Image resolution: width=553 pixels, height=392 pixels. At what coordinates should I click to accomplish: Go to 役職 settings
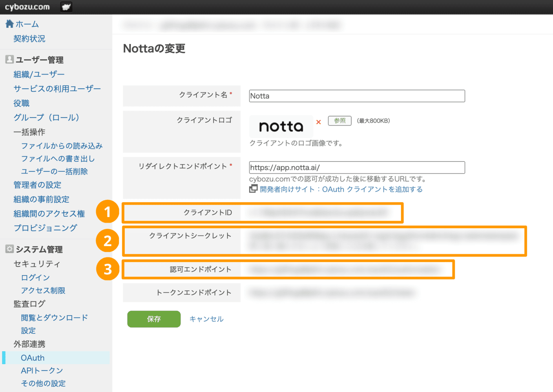click(x=22, y=103)
